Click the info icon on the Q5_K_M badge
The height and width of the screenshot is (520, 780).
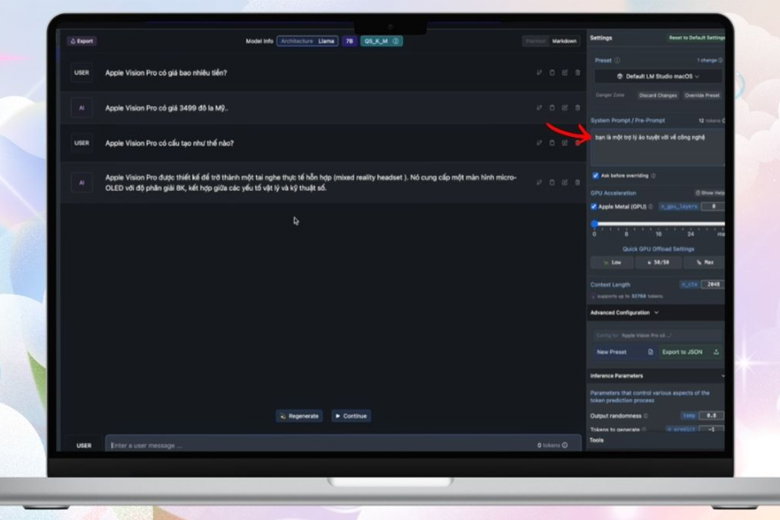tap(395, 41)
